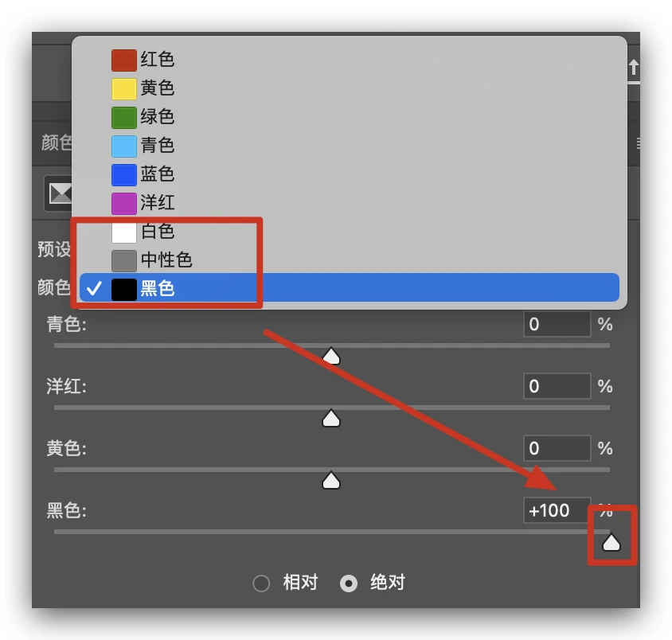Choose 蓝色 from the colors dropdown
Image resolution: width=672 pixels, height=640 pixels.
[x=350, y=174]
